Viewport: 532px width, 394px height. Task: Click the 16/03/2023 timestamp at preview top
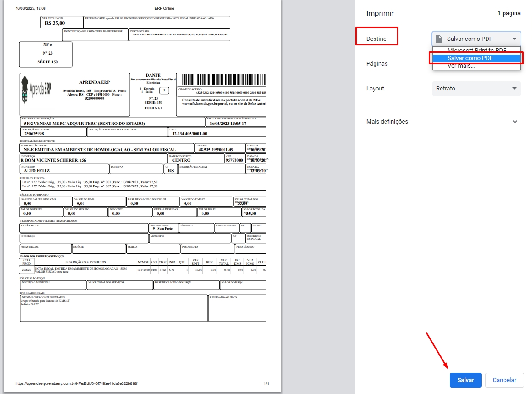click(31, 8)
